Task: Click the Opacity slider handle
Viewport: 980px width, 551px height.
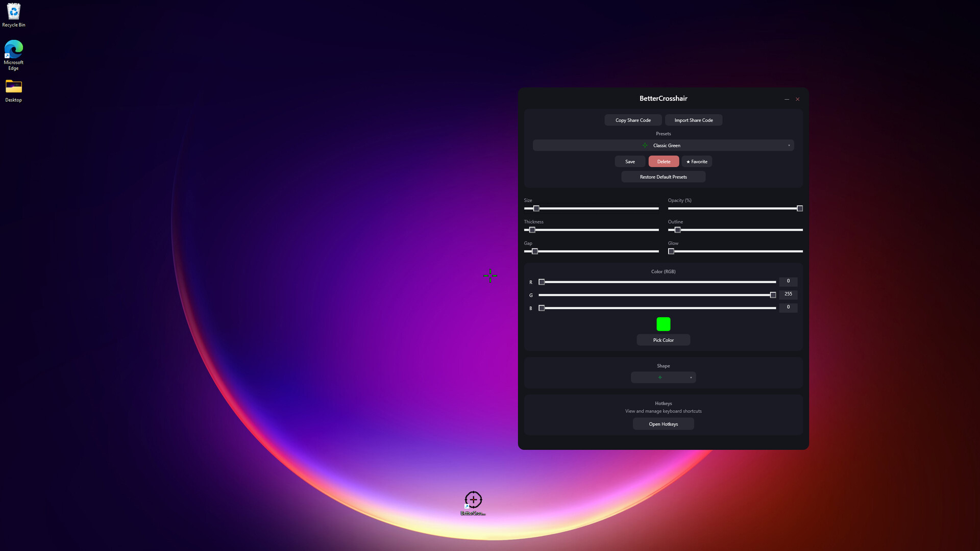Action: tap(800, 209)
